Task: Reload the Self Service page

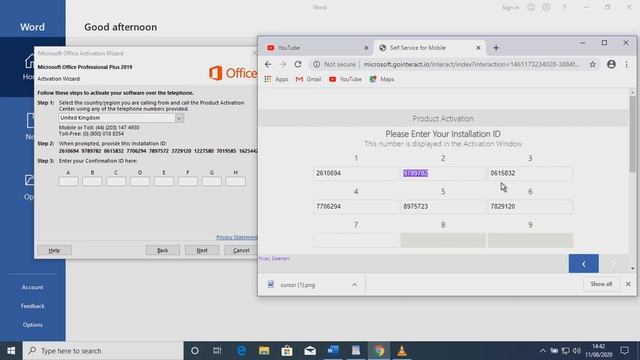Action: point(298,64)
